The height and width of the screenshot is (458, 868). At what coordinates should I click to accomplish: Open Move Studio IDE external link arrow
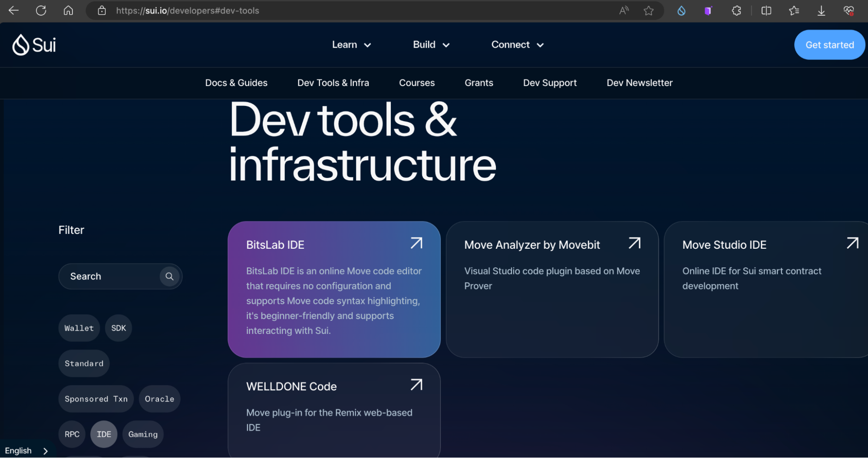click(x=852, y=243)
